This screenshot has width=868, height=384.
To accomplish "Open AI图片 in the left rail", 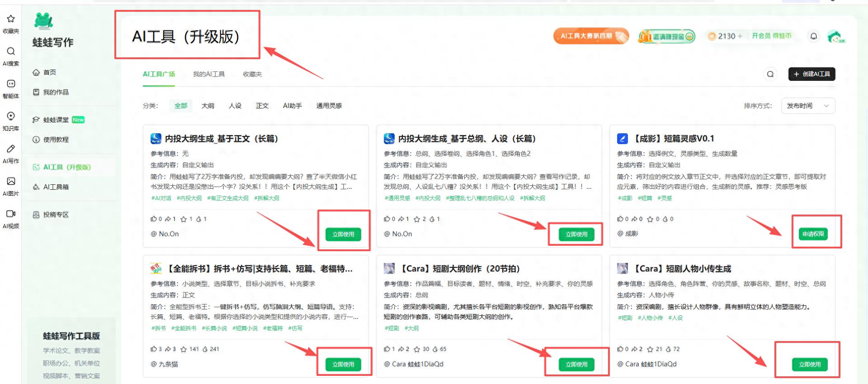I will click(11, 186).
